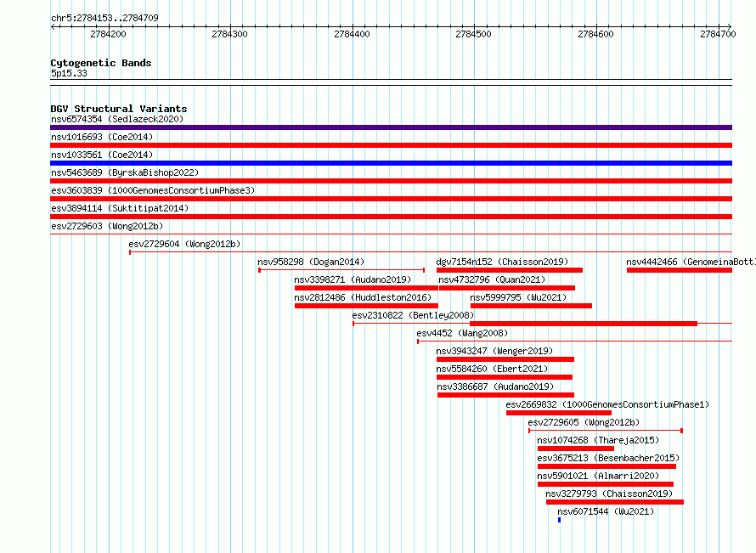Click the 2784300 ruler tick label
Image resolution: width=756 pixels, height=553 pixels.
coord(229,34)
